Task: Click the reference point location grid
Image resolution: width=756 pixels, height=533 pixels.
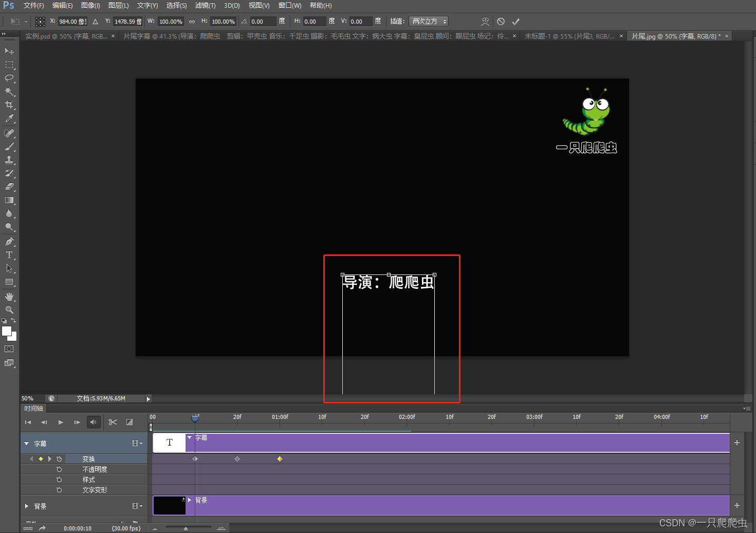Action: coord(40,22)
